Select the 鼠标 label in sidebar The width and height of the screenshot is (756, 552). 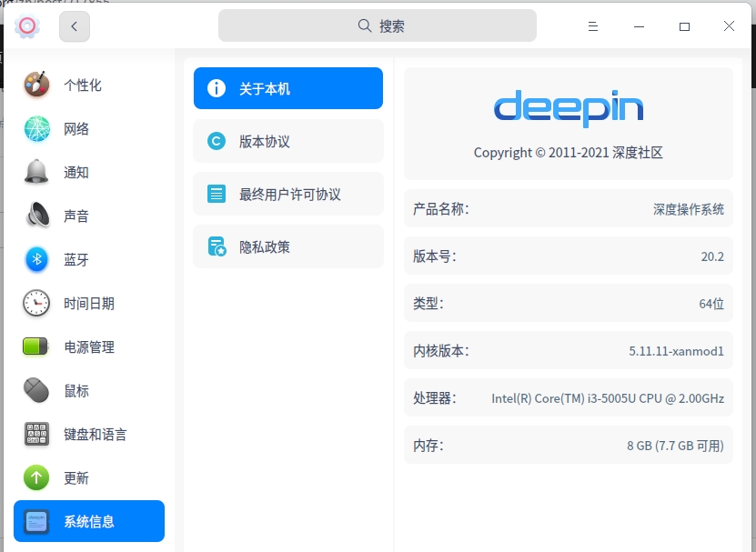[76, 391]
